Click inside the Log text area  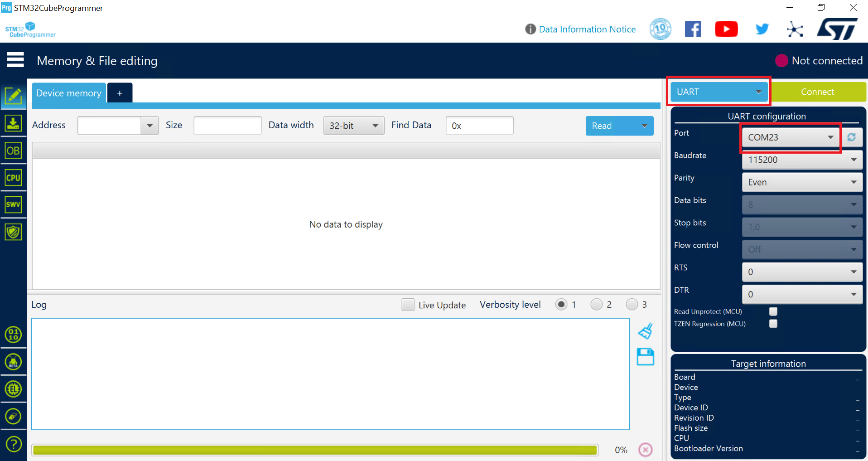pyautogui.click(x=331, y=374)
